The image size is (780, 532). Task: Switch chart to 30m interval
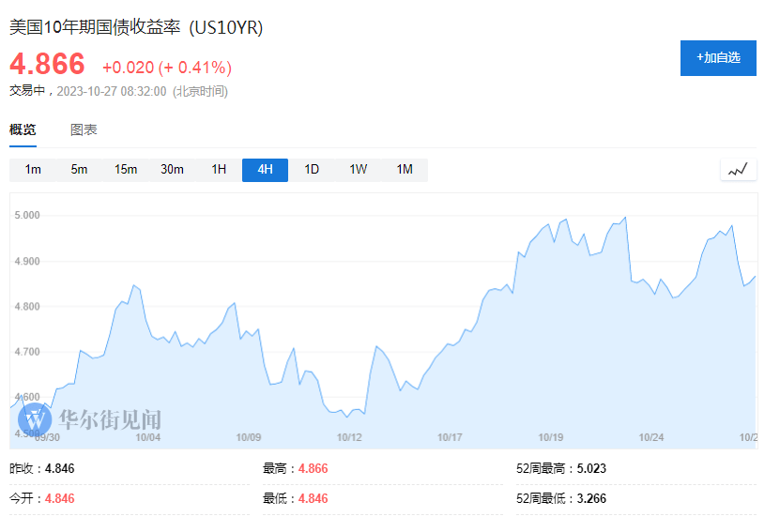click(x=172, y=170)
